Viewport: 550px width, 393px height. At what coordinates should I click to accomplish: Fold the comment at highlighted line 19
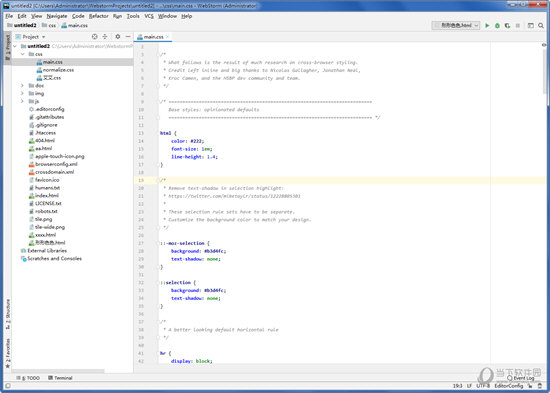coord(159,180)
